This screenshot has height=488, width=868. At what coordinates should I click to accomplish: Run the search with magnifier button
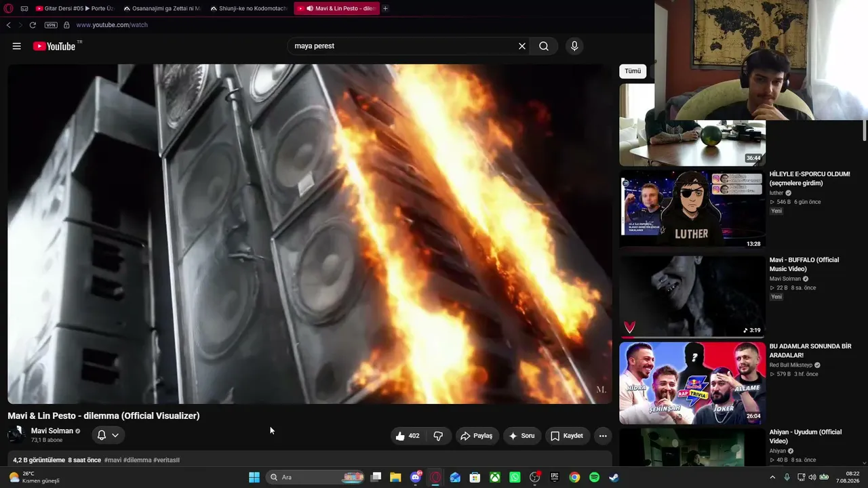tap(544, 46)
